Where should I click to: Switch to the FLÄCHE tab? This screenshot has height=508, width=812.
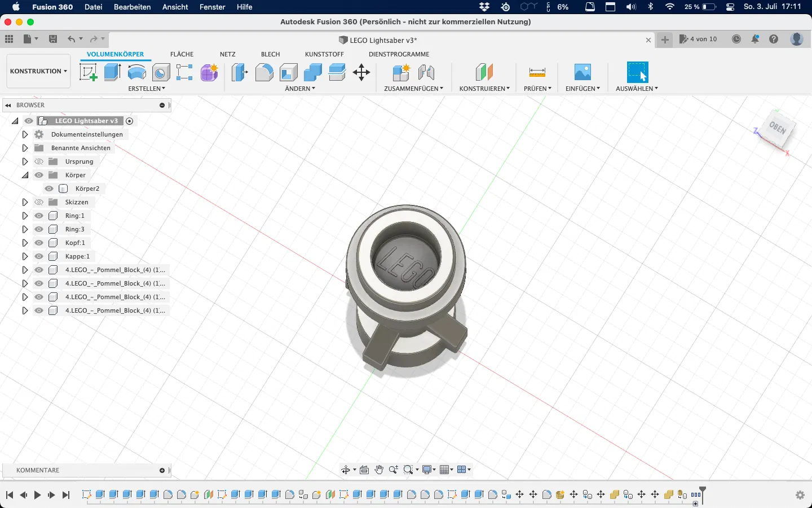point(182,54)
